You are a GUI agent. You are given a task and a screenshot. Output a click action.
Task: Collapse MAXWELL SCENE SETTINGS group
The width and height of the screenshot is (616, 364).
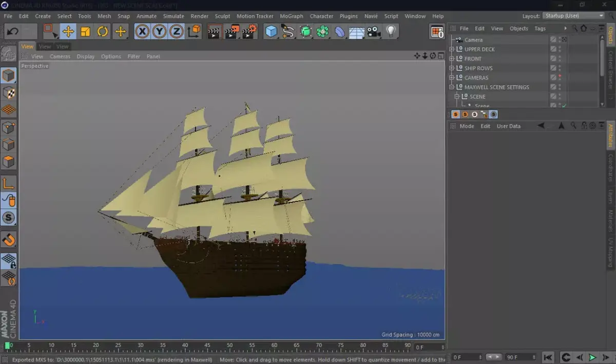coord(452,87)
